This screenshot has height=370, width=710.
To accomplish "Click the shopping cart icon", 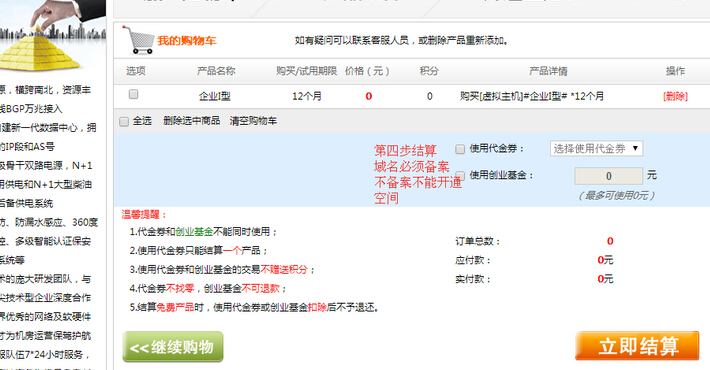I will (x=138, y=40).
